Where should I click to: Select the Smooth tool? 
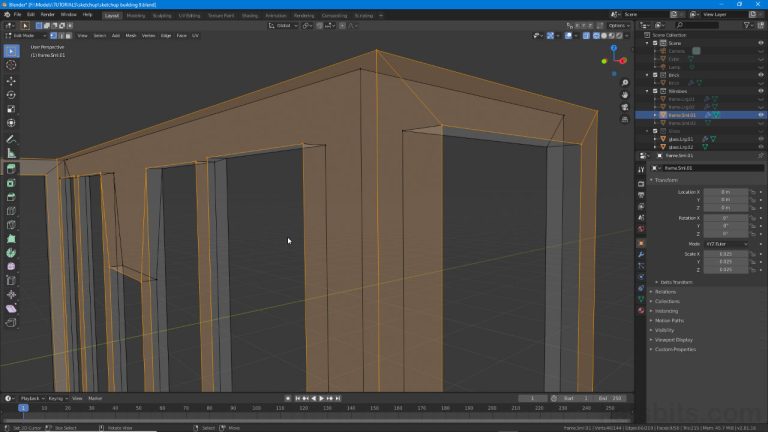pos(11,266)
